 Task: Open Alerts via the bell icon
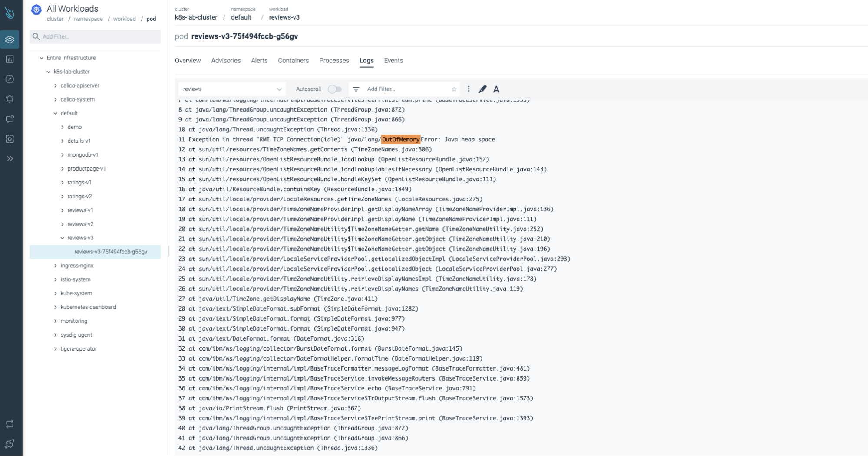point(10,99)
